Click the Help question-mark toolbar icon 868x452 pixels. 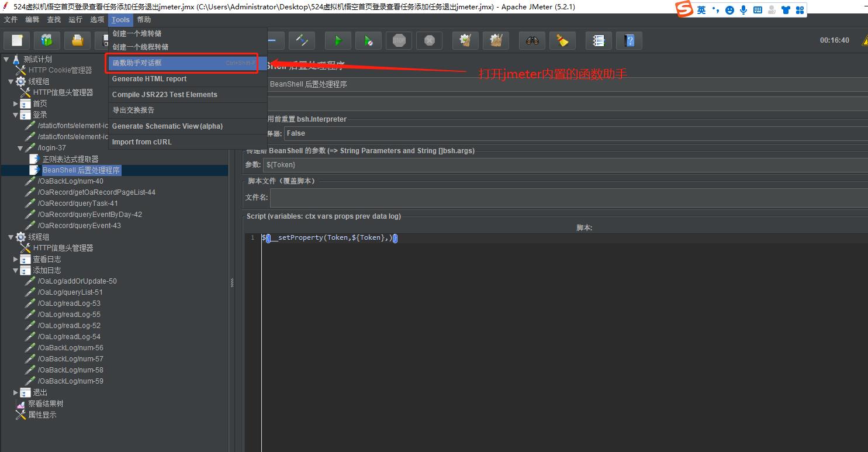coord(629,40)
